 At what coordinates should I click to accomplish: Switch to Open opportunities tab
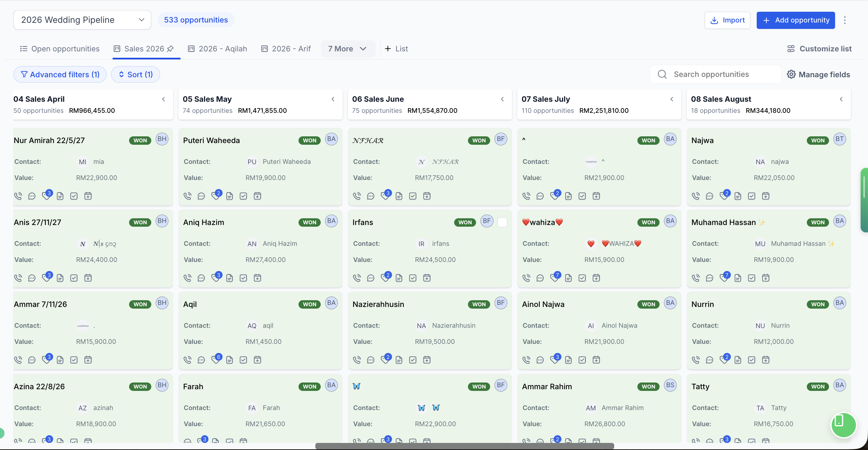tap(60, 49)
